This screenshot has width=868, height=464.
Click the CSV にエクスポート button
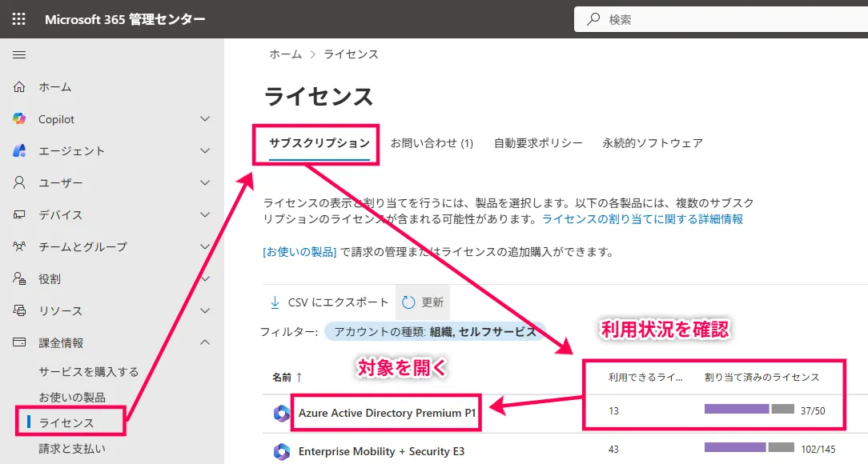tap(329, 302)
